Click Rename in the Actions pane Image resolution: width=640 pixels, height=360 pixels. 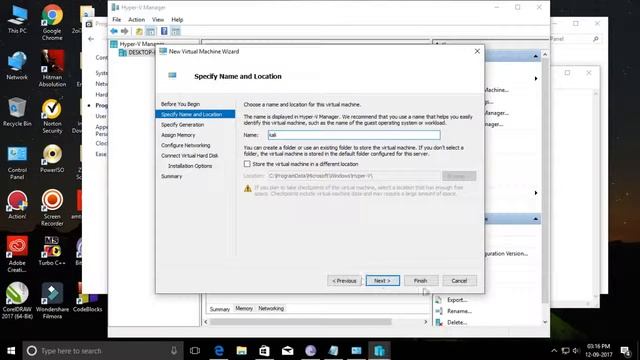(x=459, y=311)
